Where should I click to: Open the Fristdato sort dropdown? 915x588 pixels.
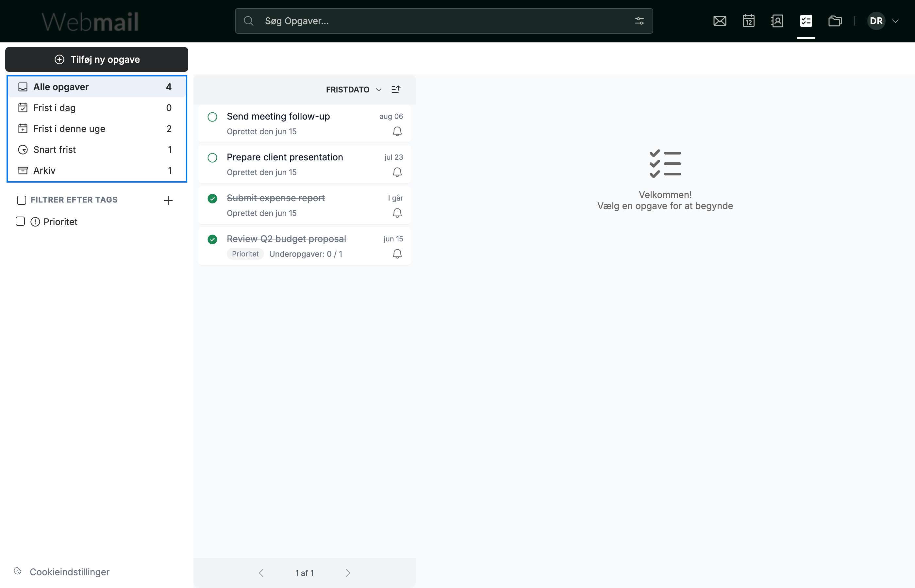(353, 90)
